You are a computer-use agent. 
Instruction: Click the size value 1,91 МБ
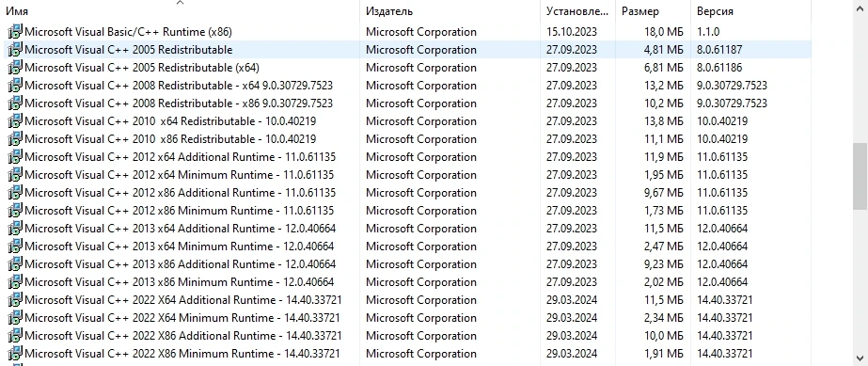(x=664, y=353)
